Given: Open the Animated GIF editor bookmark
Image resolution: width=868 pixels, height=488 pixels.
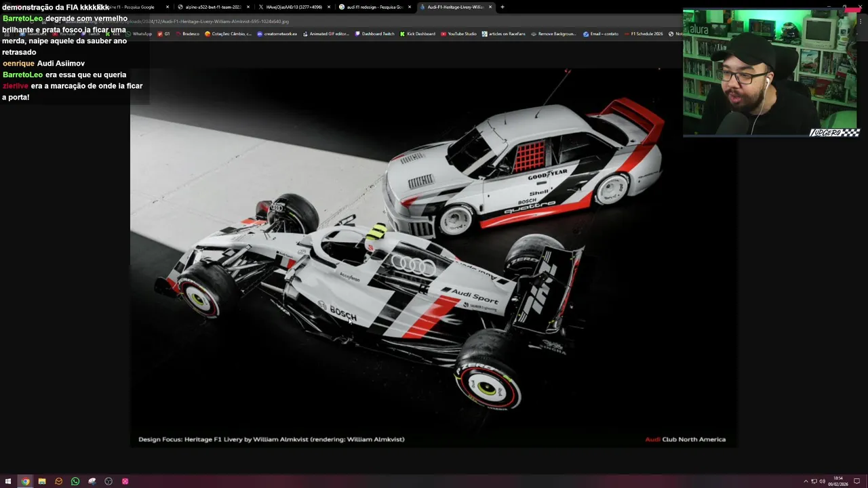Looking at the screenshot, I should pyautogui.click(x=325, y=34).
